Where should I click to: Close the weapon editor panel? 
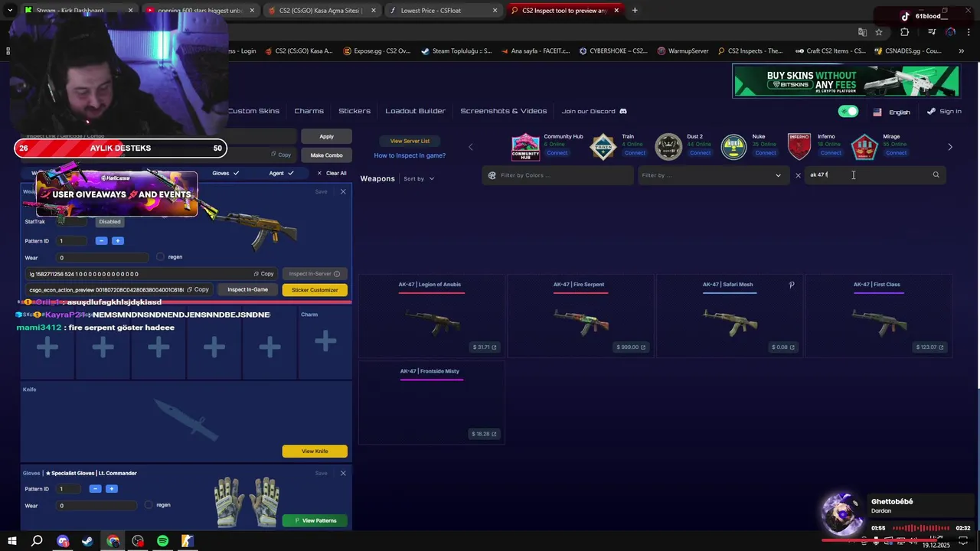coord(343,191)
